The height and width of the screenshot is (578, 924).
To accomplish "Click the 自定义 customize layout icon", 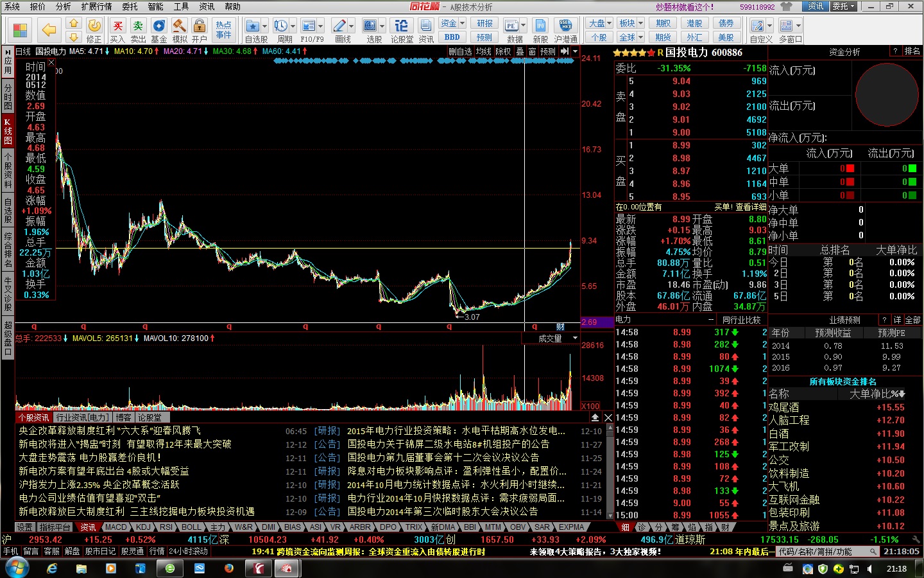I will coord(757,26).
